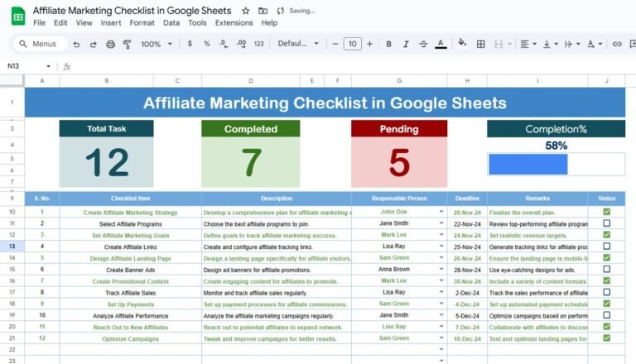The image size is (636, 364).
Task: Toggle bold formatting
Action: pos(388,44)
